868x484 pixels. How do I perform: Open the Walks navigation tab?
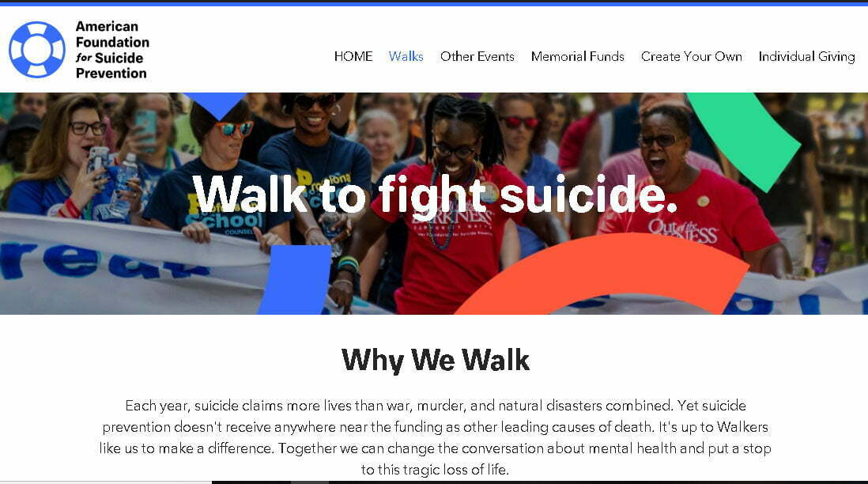(x=406, y=56)
